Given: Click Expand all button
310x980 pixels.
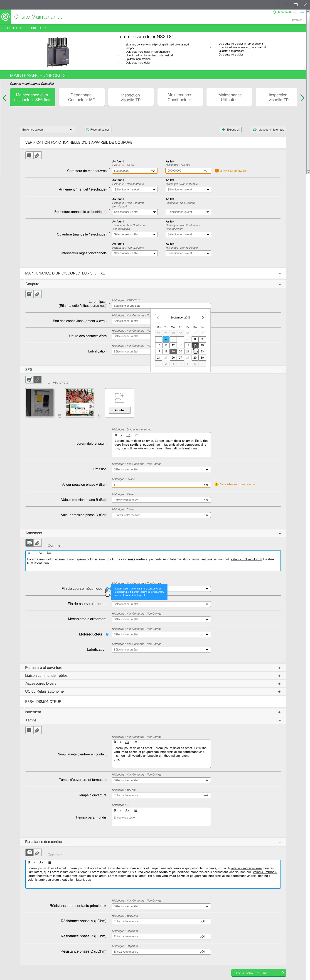Looking at the screenshot, I should pyautogui.click(x=231, y=129).
